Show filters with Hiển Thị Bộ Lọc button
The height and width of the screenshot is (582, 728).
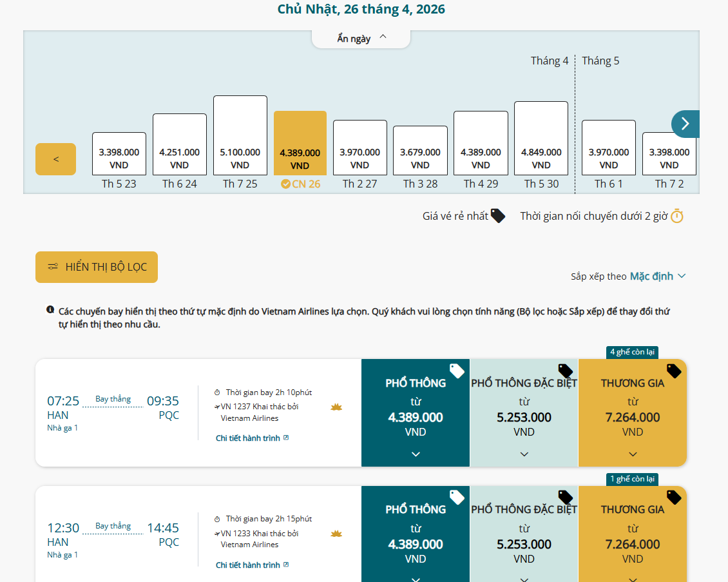pos(97,267)
